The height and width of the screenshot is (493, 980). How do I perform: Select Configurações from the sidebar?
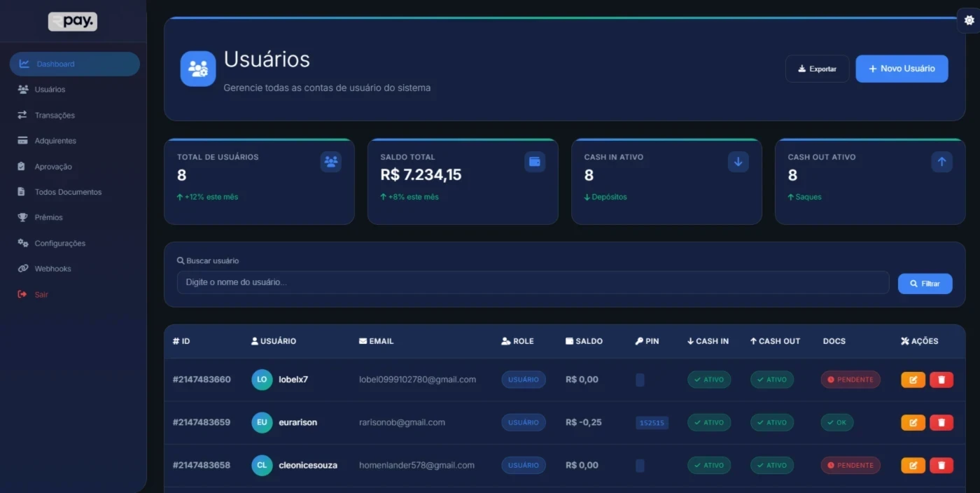pos(59,244)
